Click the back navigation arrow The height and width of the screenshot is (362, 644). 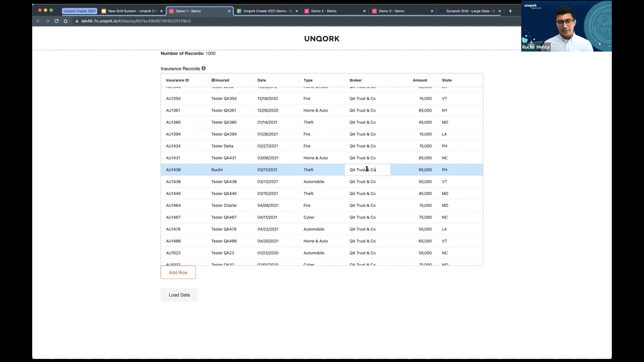pyautogui.click(x=38, y=21)
